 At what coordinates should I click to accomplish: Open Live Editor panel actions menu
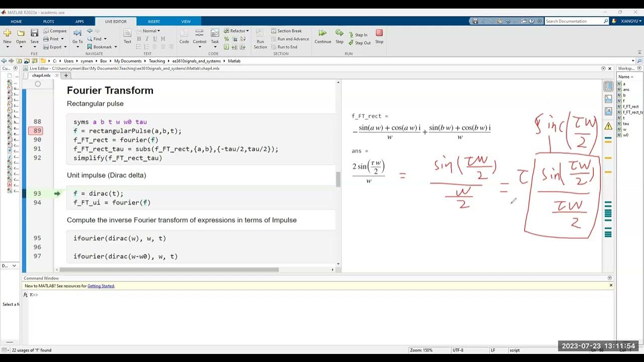coord(603,68)
